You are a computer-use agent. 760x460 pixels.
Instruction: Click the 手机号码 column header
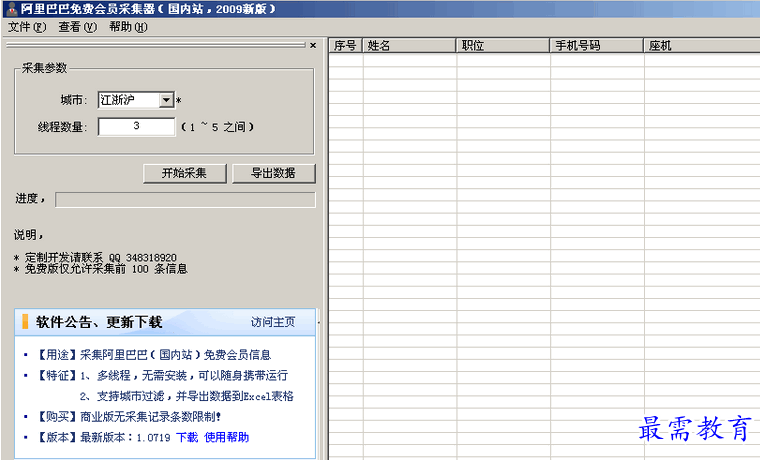click(597, 46)
